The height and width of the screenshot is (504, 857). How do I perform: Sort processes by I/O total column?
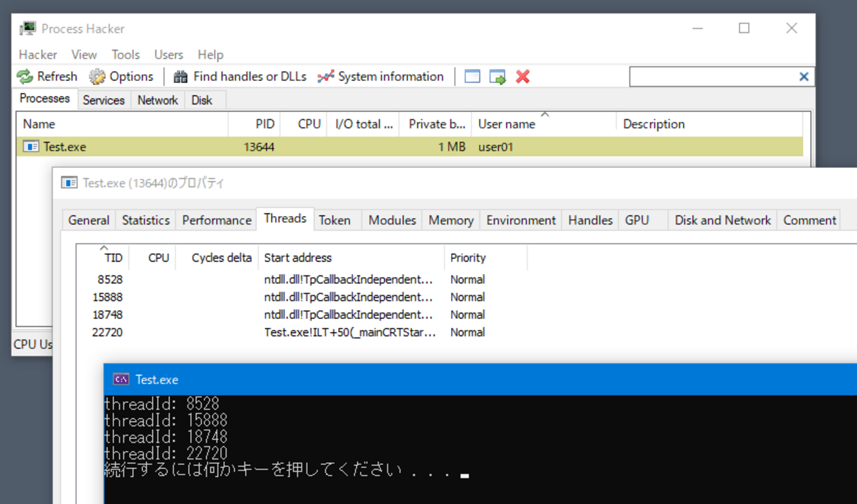tap(363, 124)
